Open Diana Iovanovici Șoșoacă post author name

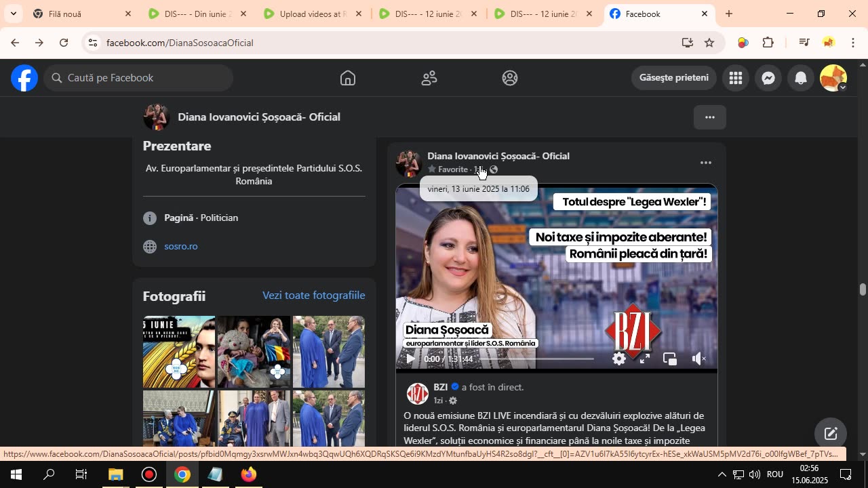pyautogui.click(x=498, y=156)
